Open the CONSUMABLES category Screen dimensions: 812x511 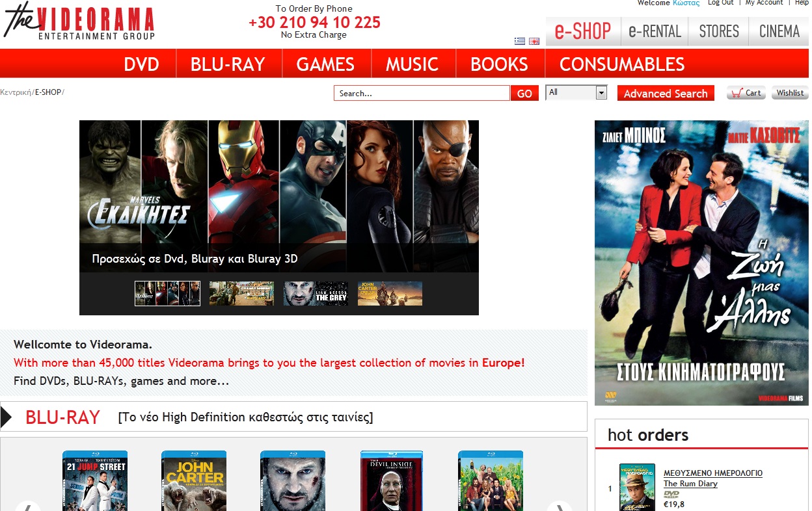[x=622, y=64]
